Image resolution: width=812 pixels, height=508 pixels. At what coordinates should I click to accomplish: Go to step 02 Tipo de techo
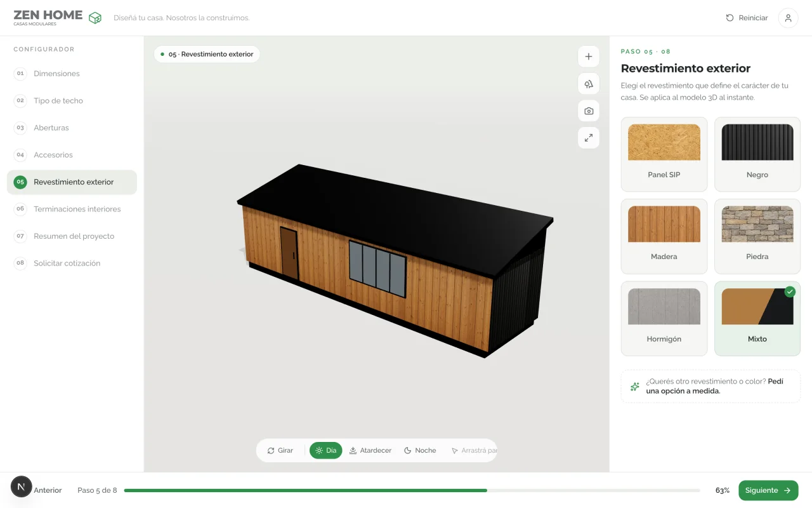coord(72,101)
